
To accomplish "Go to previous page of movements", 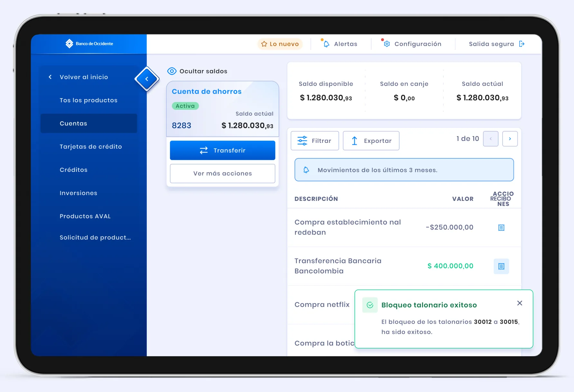I will pyautogui.click(x=491, y=139).
